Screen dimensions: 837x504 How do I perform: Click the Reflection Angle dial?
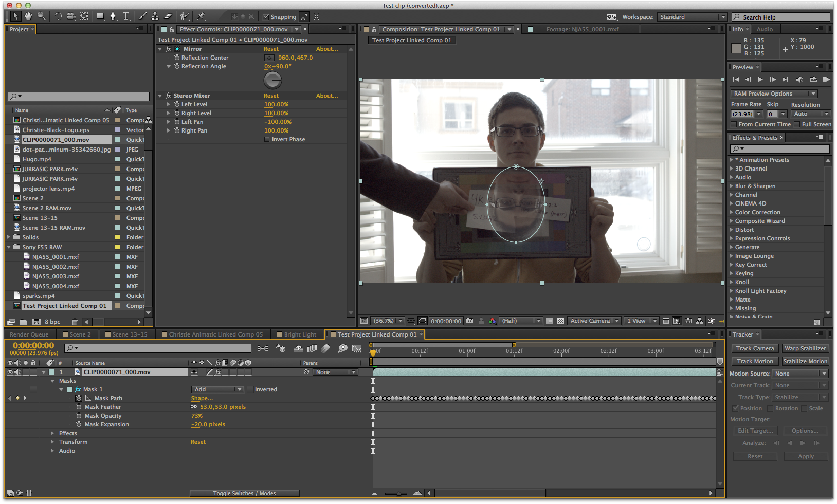coord(272,80)
